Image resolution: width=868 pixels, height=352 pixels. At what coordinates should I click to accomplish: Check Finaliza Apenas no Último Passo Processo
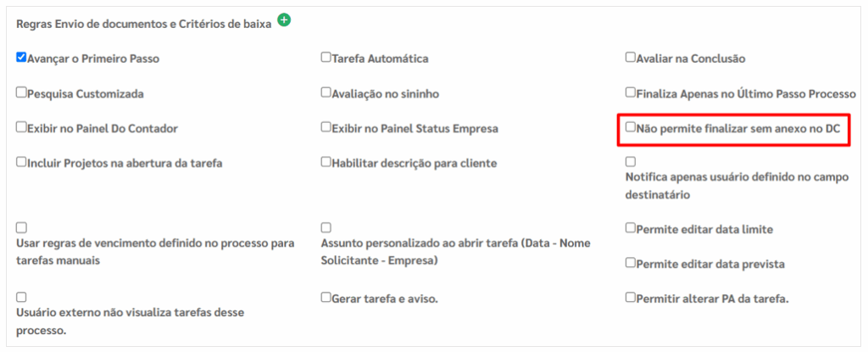[x=630, y=92]
